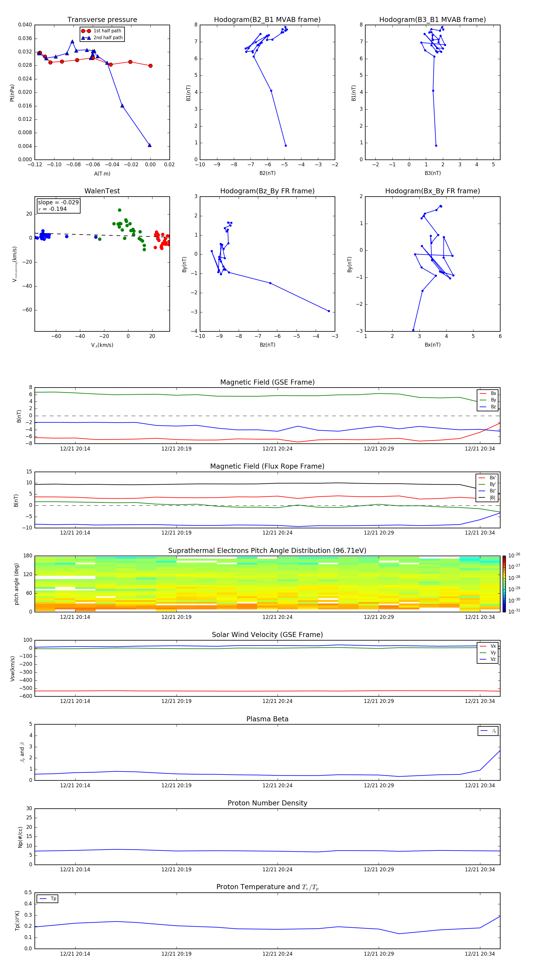The height and width of the screenshot is (980, 535).
Task: Click the 'Hodogram(Bz_By FR frame)' title
Action: [x=267, y=191]
